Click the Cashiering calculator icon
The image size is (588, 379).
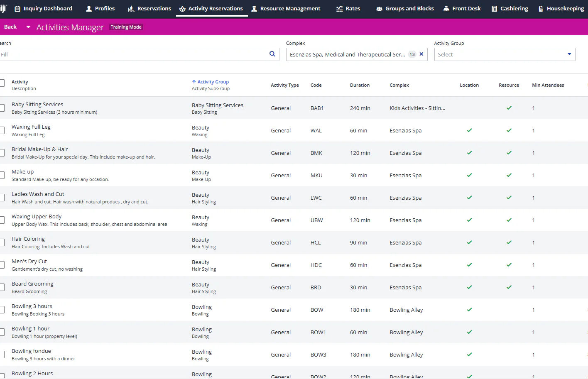pos(494,9)
